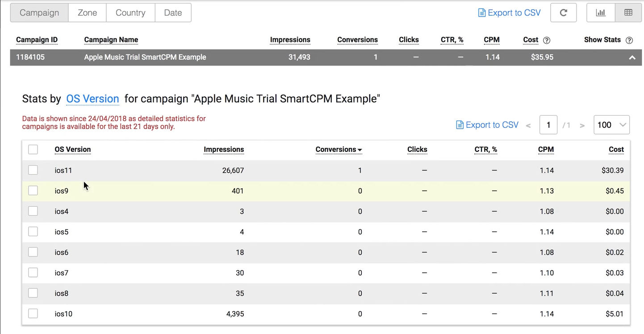Click the ios11 OS version label
Image resolution: width=644 pixels, height=334 pixels.
63,171
